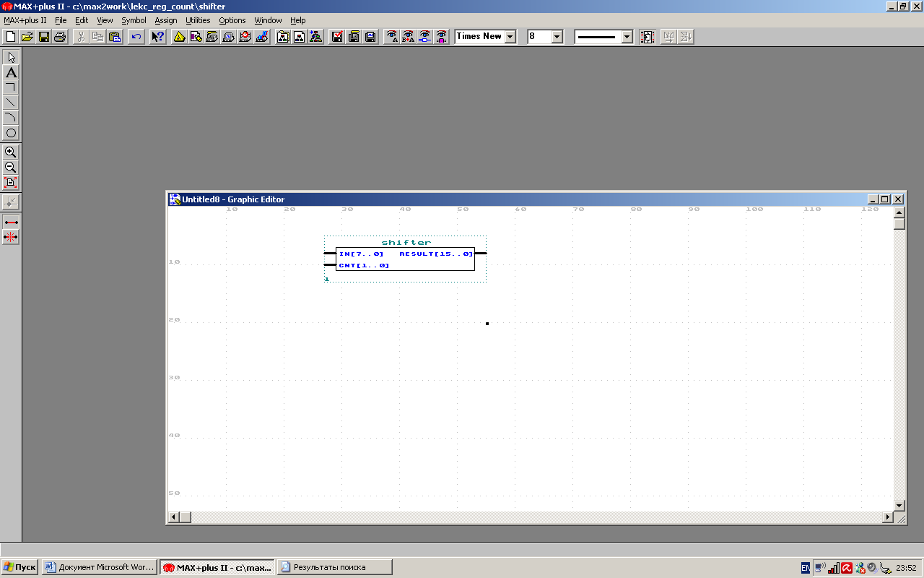Open the View menu
Screen dimensions: 924x578
click(105, 20)
